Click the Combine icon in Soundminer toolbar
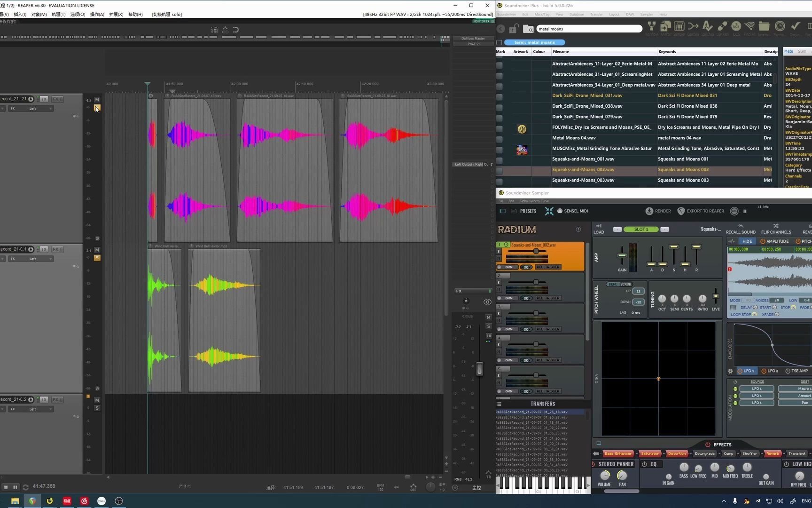812x508 pixels. (x=693, y=26)
